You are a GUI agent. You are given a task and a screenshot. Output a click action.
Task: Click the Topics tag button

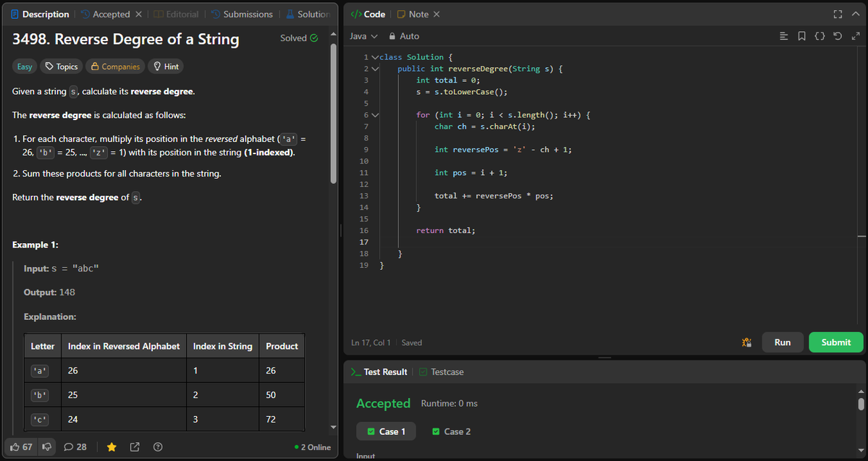pyautogui.click(x=61, y=67)
